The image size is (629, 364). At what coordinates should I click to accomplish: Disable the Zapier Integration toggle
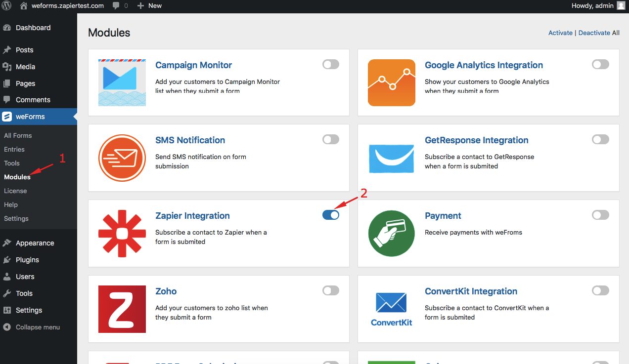pos(331,215)
